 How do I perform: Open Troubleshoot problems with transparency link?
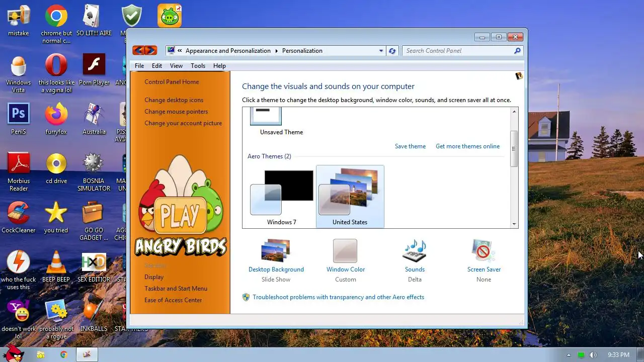point(338,297)
